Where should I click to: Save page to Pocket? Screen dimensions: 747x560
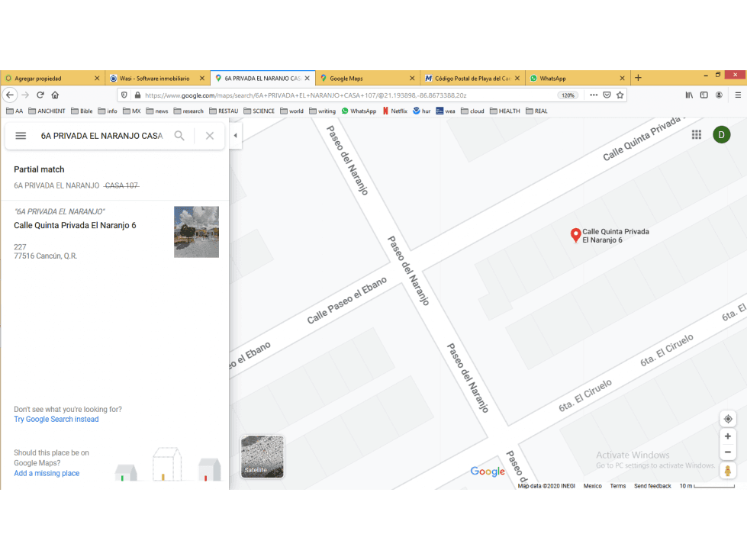point(607,95)
